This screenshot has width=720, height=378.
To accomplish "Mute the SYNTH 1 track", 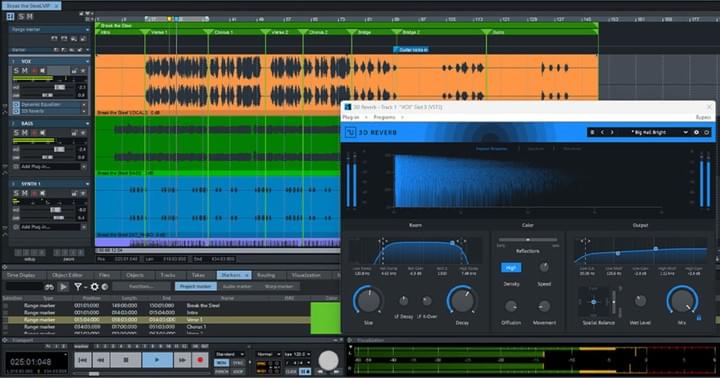I will pyautogui.click(x=25, y=193).
